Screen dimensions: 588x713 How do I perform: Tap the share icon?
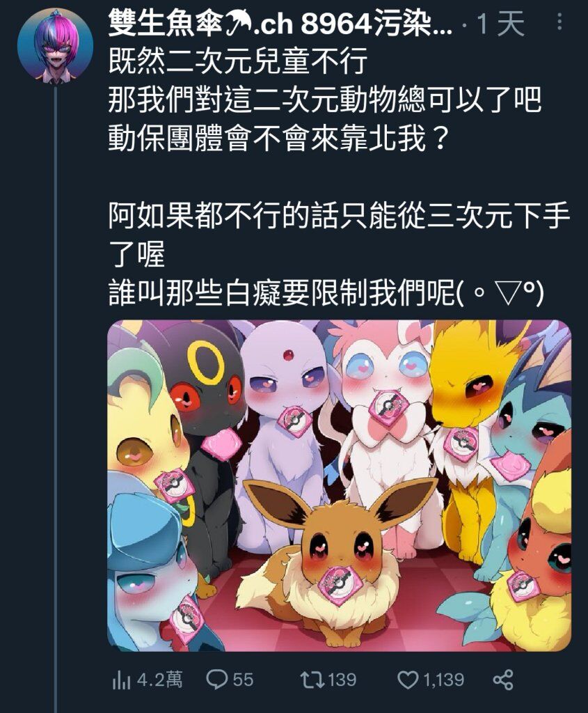point(503,680)
